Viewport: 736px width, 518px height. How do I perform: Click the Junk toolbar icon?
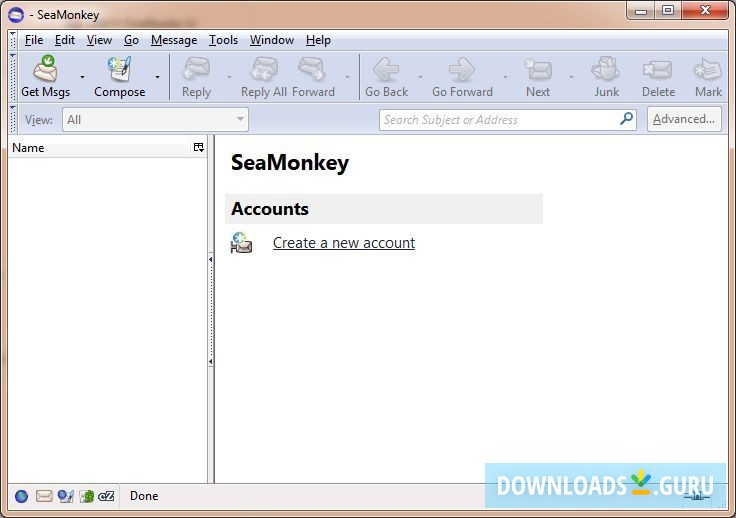pos(606,69)
